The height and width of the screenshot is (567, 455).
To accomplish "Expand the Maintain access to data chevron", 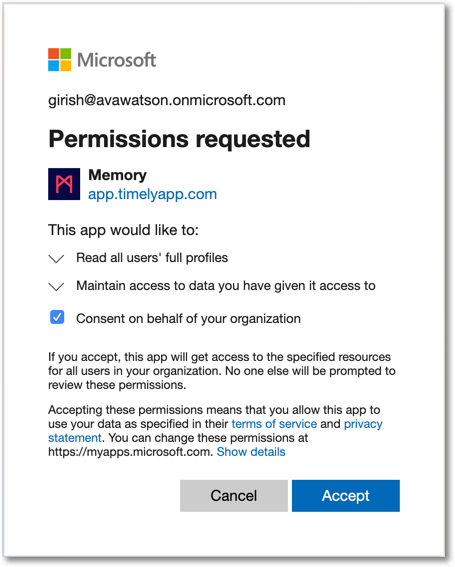I will 56,287.
